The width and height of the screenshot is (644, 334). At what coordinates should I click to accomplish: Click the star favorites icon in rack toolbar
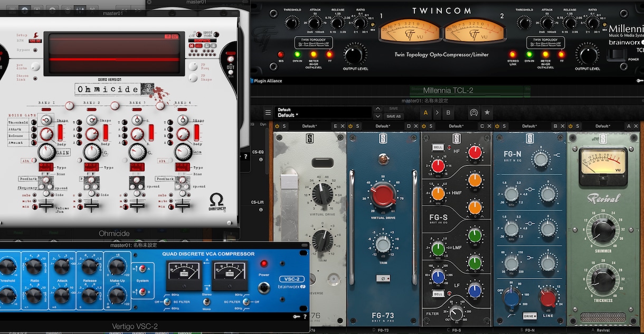[487, 113]
